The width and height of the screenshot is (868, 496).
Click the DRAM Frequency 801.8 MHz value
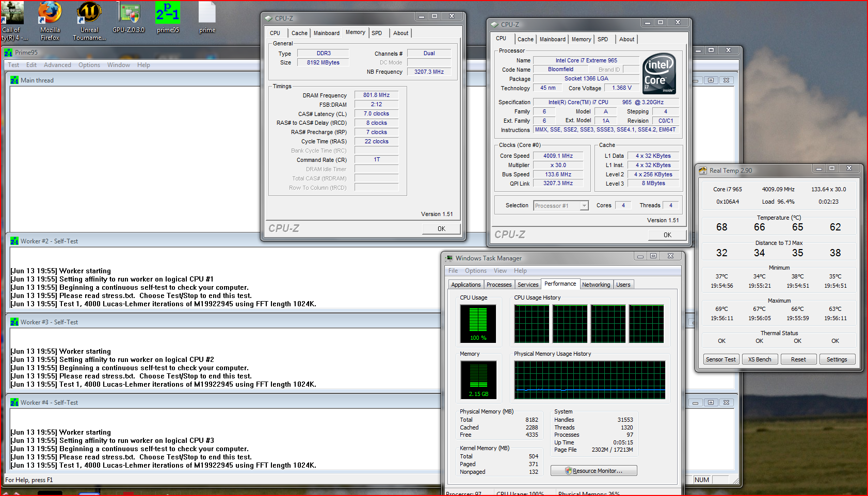tap(376, 95)
